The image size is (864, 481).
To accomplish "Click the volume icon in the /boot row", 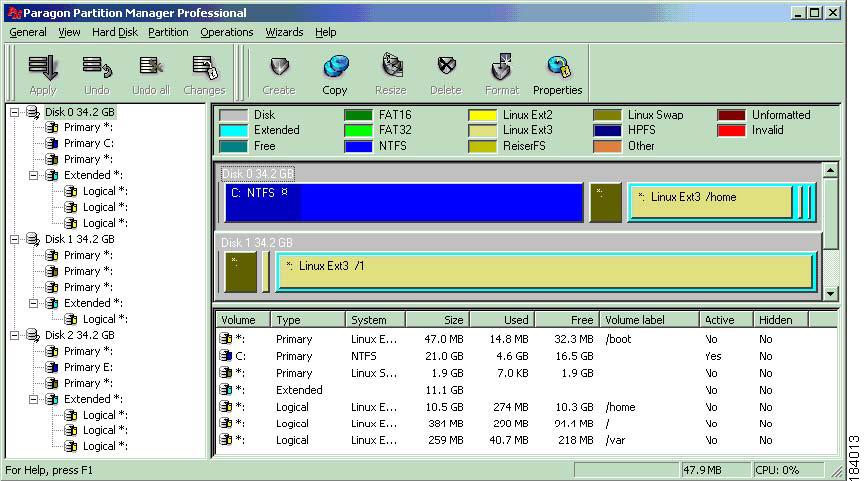I will [x=225, y=338].
